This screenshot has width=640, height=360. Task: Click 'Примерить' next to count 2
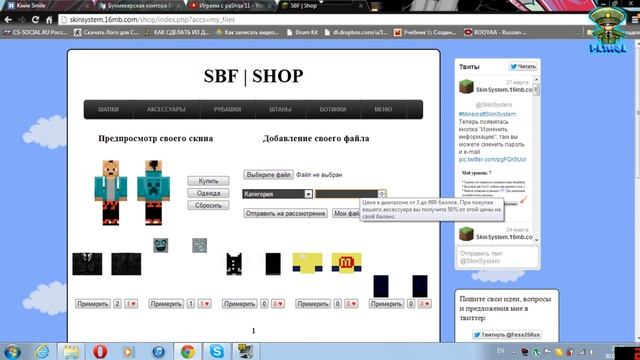pos(93,304)
